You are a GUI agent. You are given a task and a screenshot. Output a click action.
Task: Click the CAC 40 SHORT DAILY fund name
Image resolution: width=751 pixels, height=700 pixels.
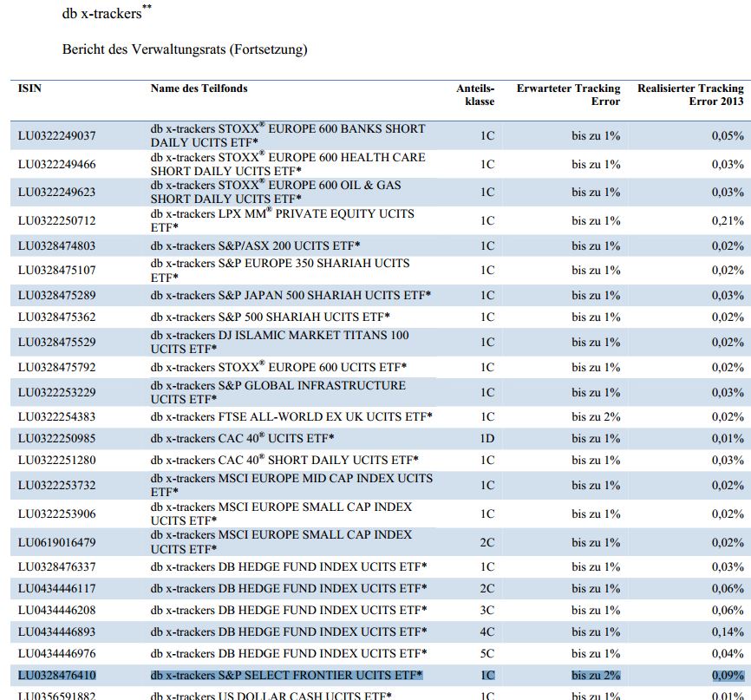(284, 461)
